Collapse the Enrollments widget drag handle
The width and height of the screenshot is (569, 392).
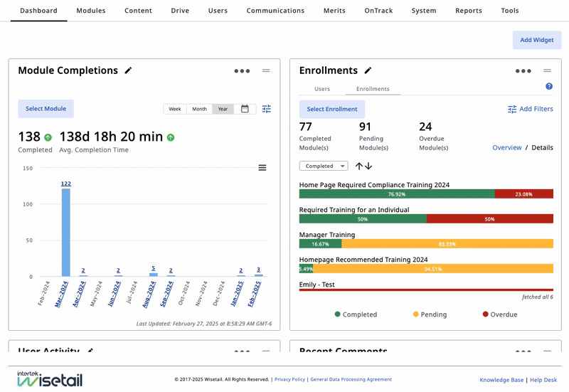(547, 70)
